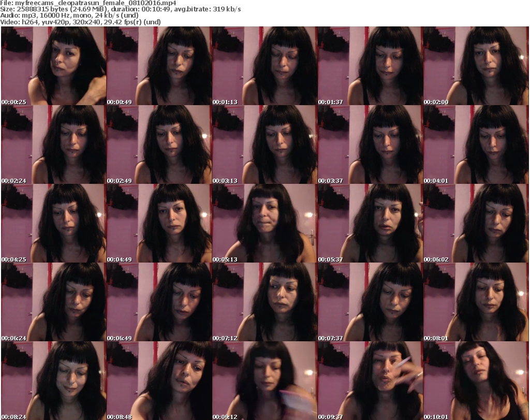Pick the frame stamped 00:05:37
Image resolution: width=530 pixels, height=420 pixels.
point(370,223)
